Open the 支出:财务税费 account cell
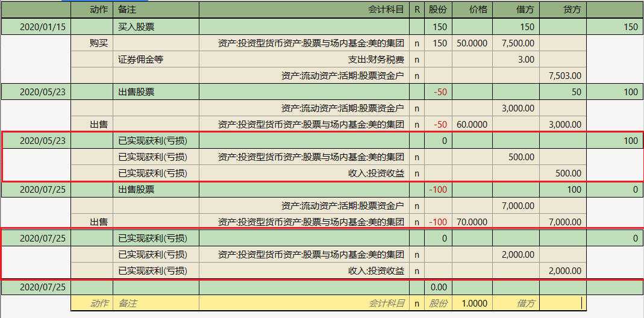 (x=376, y=60)
